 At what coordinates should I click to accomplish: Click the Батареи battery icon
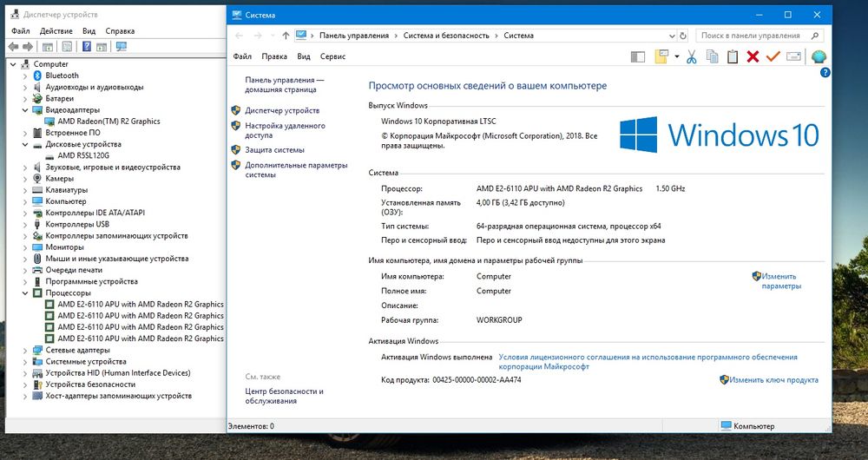(37, 99)
